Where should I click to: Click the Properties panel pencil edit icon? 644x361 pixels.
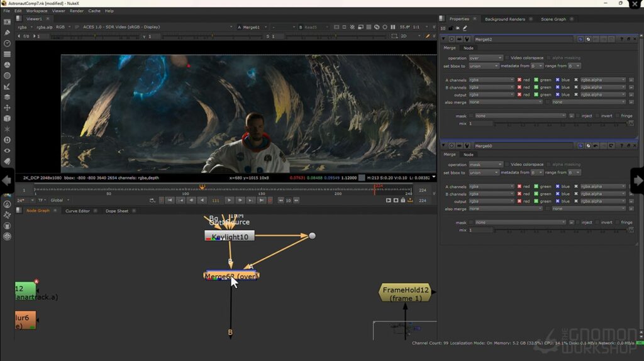point(465,28)
